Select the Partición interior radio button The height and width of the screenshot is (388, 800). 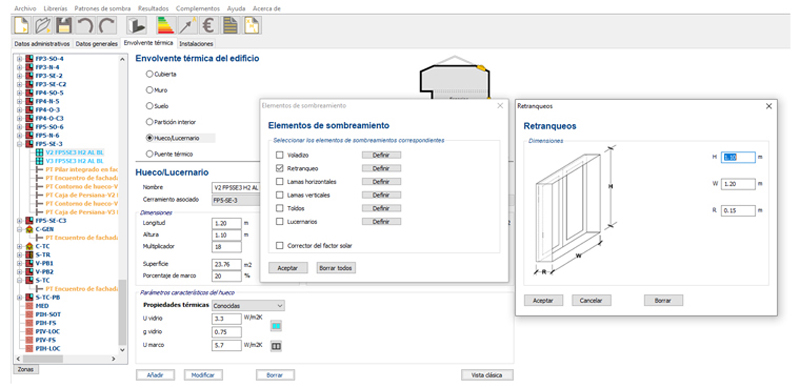click(x=149, y=122)
